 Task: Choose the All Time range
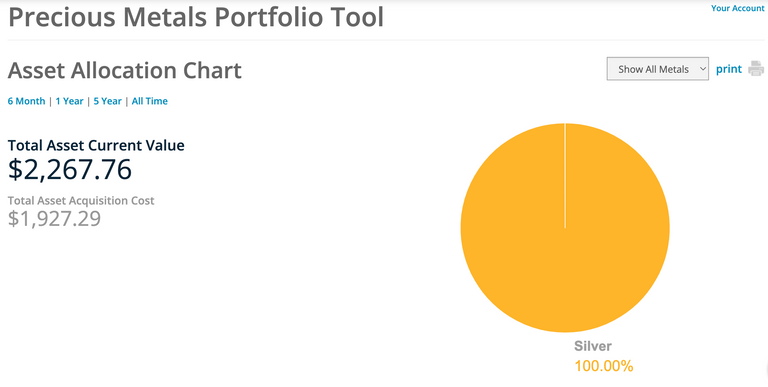[x=149, y=101]
